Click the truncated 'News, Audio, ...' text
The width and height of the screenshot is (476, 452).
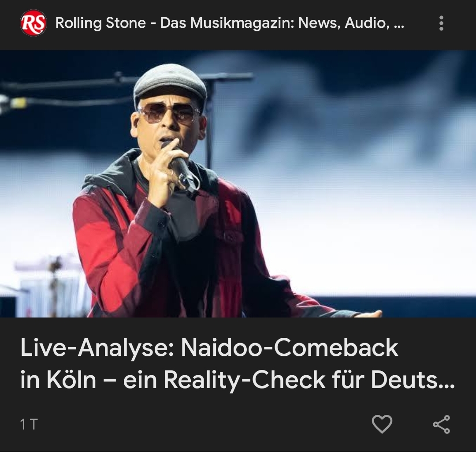tap(351, 23)
